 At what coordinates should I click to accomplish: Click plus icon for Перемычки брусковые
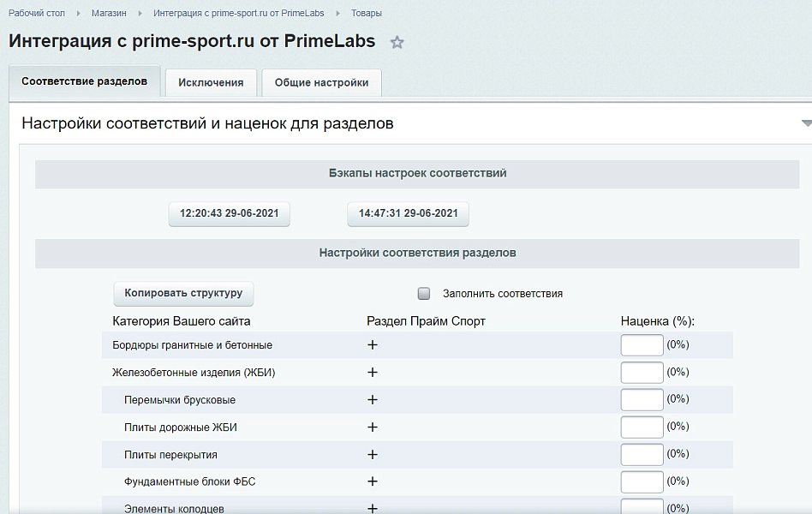click(372, 400)
